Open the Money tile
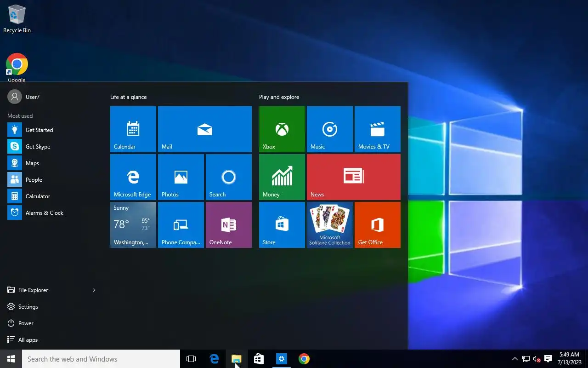 click(x=282, y=177)
